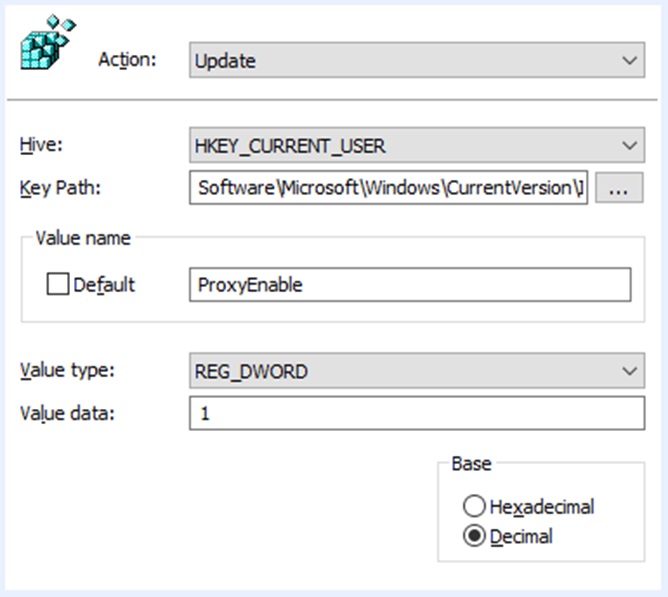Select the Decimal base radio button
Image resolution: width=668 pixels, height=597 pixels.
[x=474, y=537]
